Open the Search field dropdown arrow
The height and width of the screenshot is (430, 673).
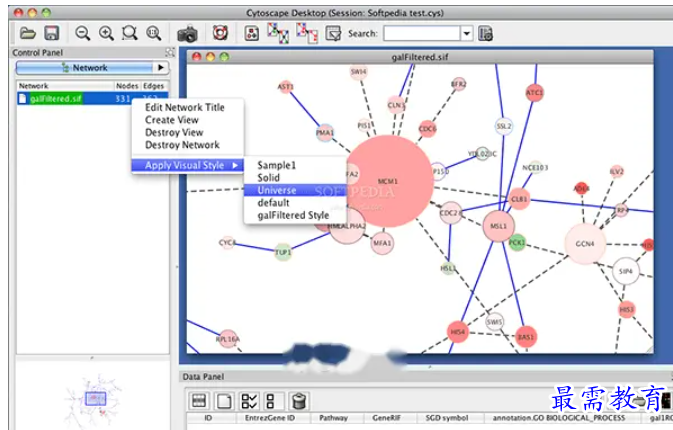coord(467,33)
